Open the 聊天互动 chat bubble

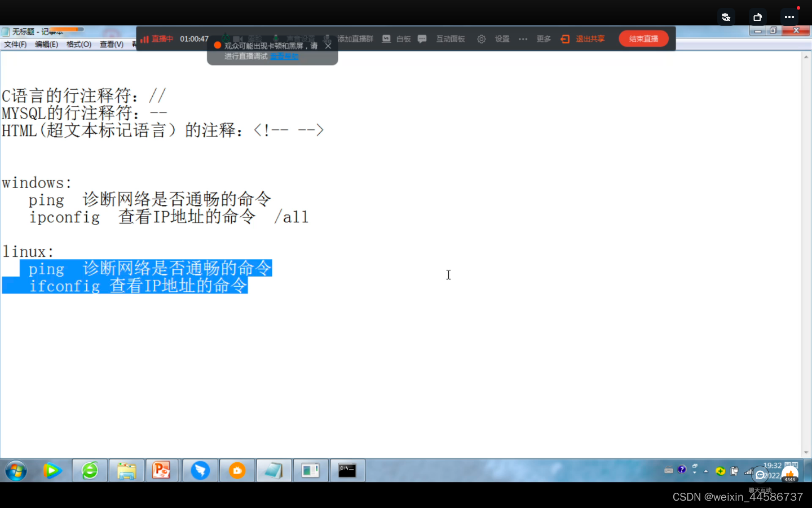pyautogui.click(x=761, y=475)
